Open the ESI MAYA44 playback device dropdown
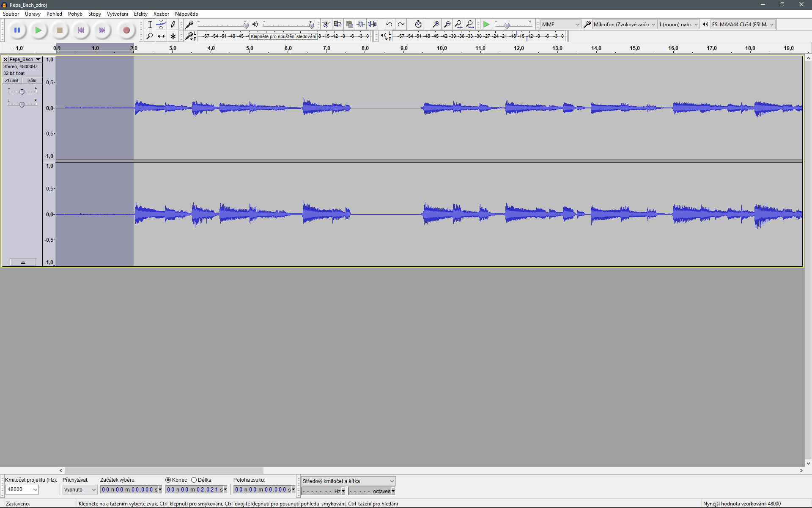The height and width of the screenshot is (508, 812). [743, 25]
